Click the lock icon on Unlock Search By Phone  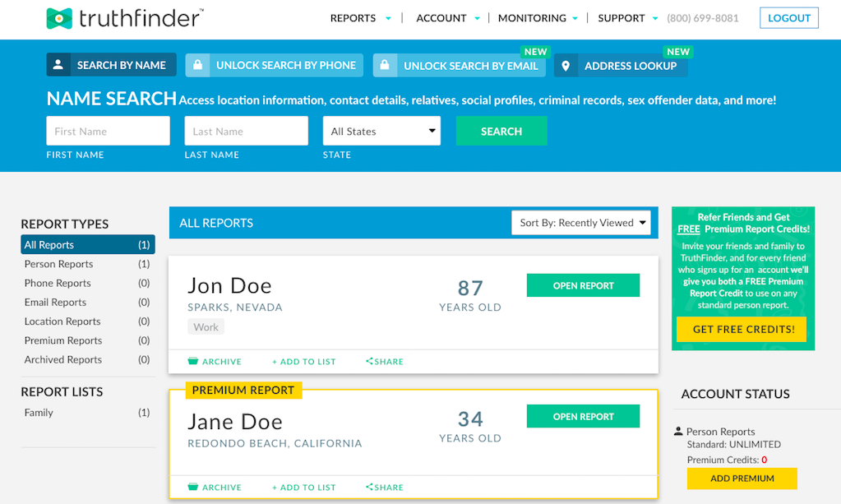click(198, 65)
